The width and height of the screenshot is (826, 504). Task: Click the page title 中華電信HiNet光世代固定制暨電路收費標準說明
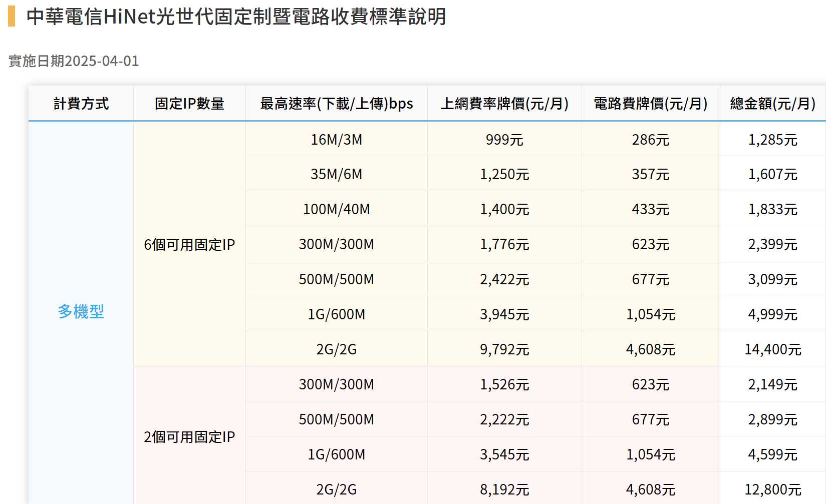[236, 17]
